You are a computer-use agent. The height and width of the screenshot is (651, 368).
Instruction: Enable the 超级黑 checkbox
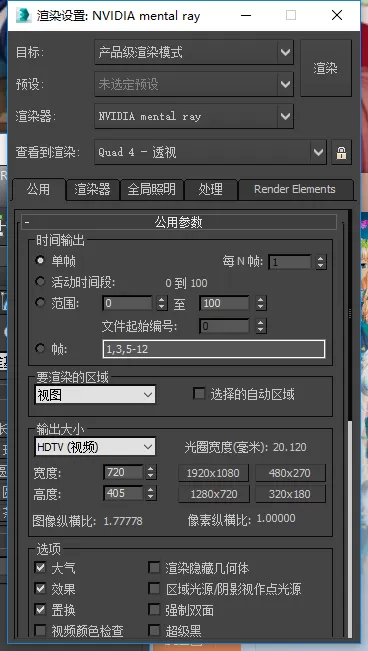pos(155,631)
